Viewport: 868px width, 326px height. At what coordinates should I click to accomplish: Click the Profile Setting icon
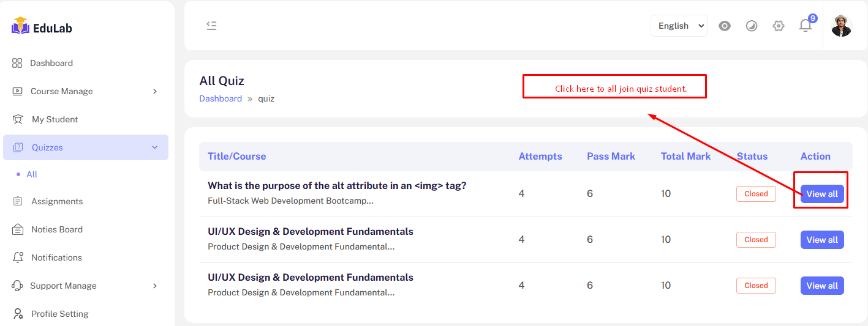[18, 314]
